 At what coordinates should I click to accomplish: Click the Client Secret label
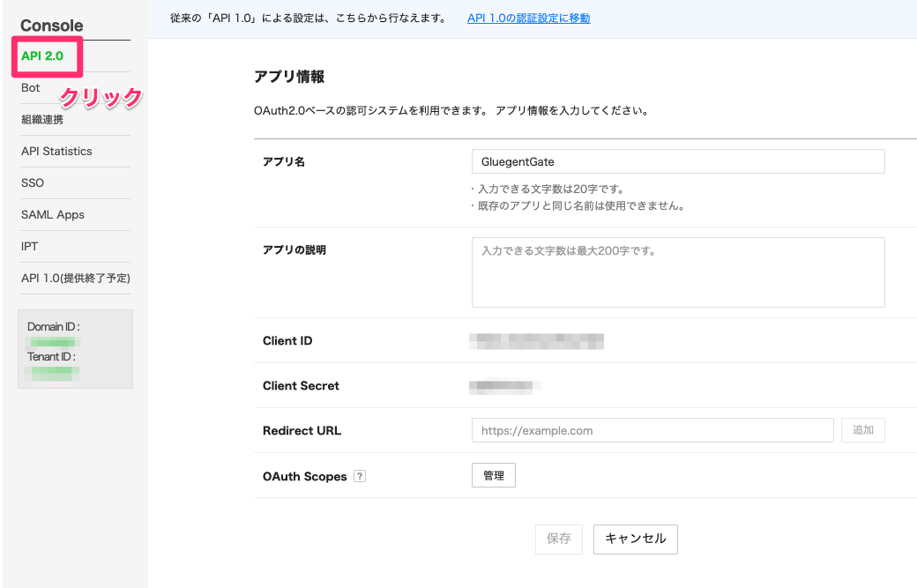[x=301, y=386]
